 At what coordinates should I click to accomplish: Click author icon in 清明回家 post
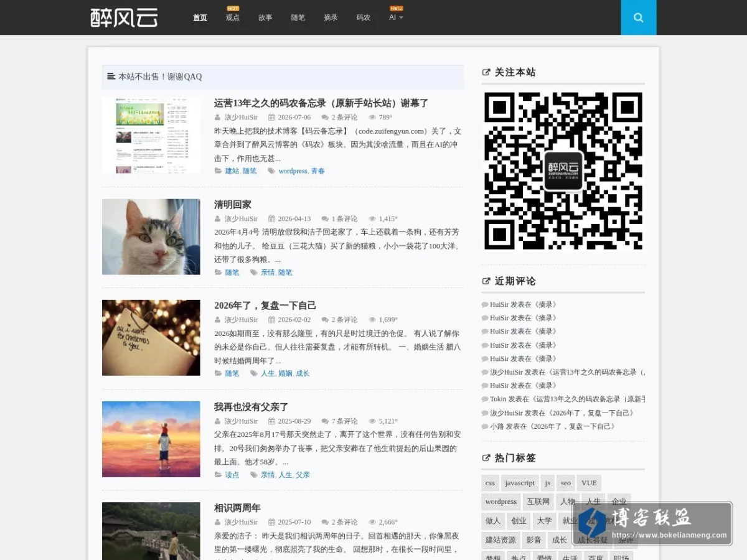click(218, 219)
